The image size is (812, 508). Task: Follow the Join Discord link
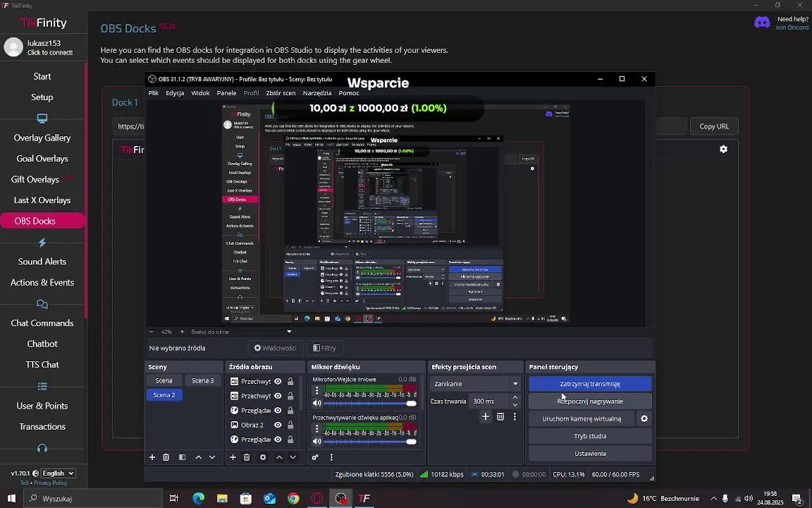792,28
